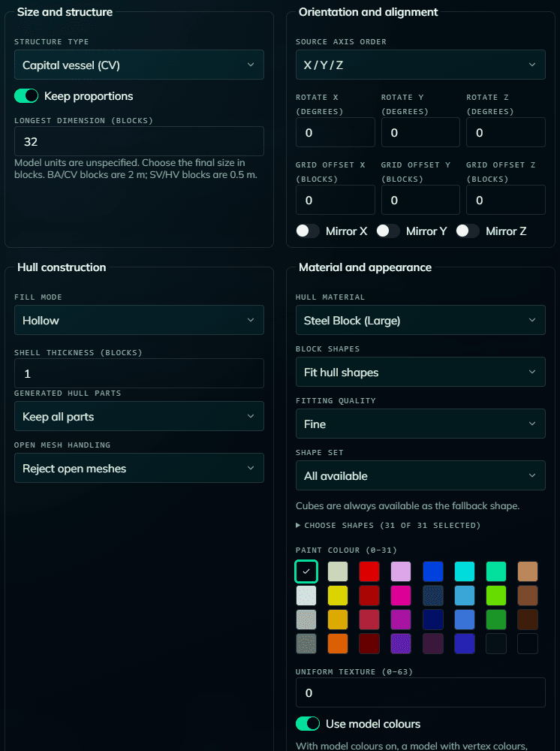This screenshot has height=751, width=560.
Task: Select the cyan paint colour swatch
Action: (x=465, y=572)
